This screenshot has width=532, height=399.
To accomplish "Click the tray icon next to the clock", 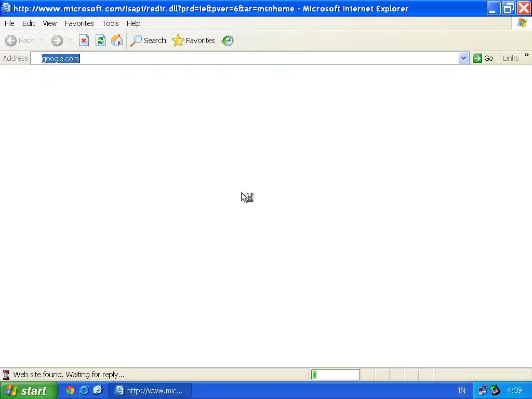I will 495,390.
